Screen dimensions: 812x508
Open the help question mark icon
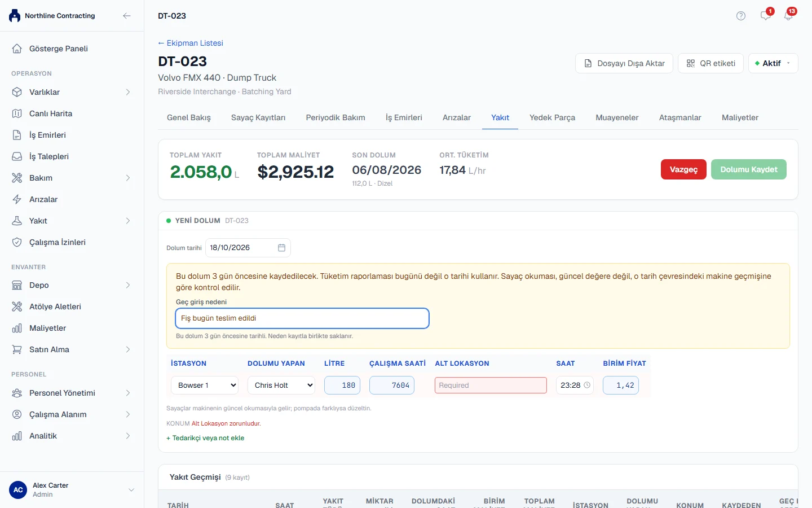point(741,16)
